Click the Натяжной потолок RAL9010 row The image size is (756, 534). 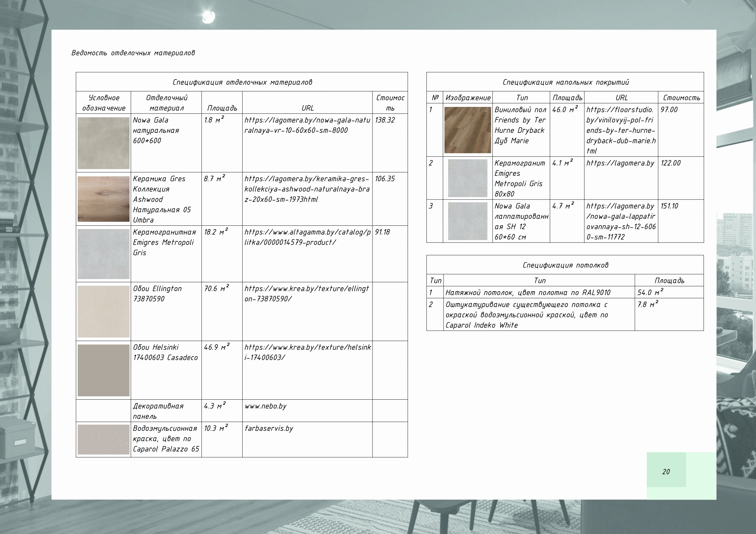pyautogui.click(x=565, y=292)
